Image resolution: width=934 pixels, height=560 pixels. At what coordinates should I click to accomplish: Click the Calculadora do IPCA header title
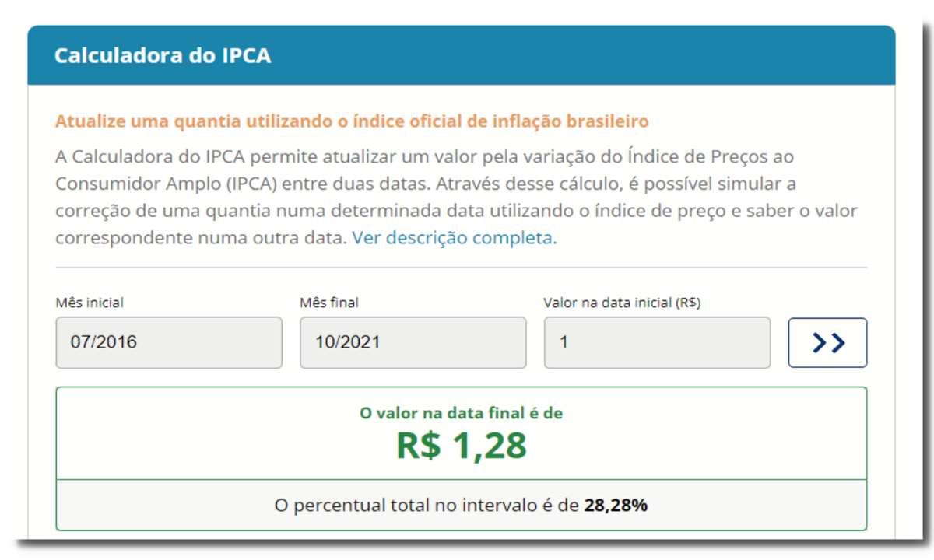tap(163, 56)
